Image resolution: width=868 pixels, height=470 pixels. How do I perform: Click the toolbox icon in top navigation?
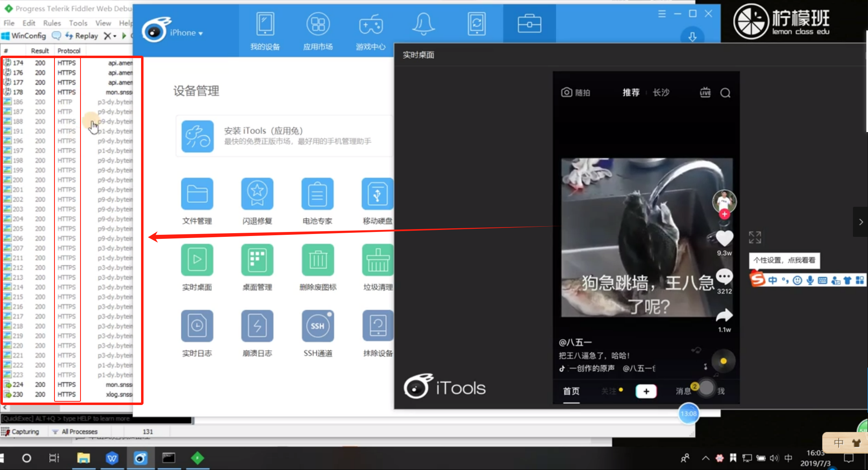(x=529, y=24)
